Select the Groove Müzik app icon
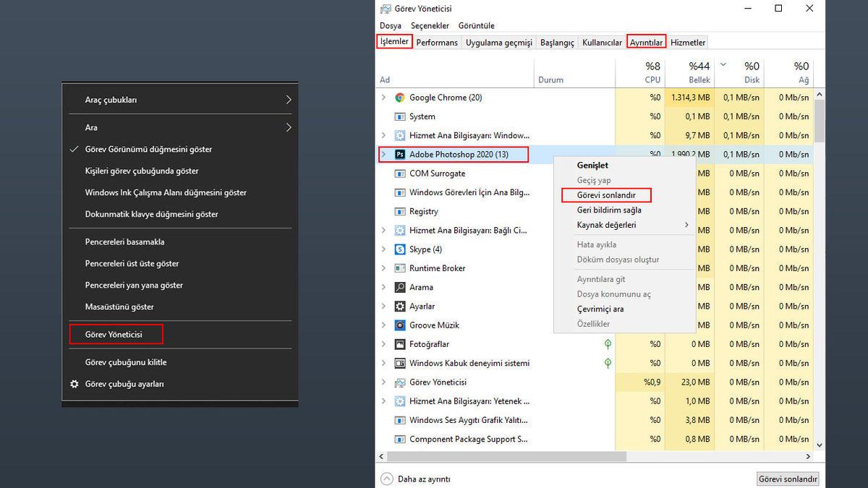Image resolution: width=868 pixels, height=488 pixels. tap(400, 325)
